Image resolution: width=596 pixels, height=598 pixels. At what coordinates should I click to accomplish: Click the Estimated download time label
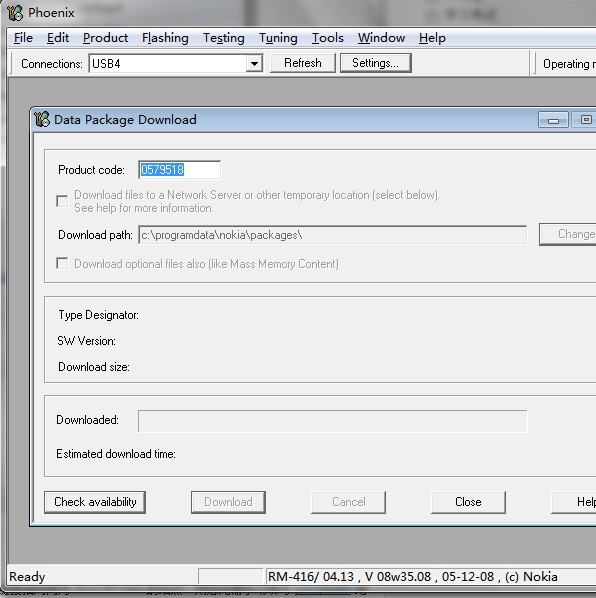click(116, 454)
